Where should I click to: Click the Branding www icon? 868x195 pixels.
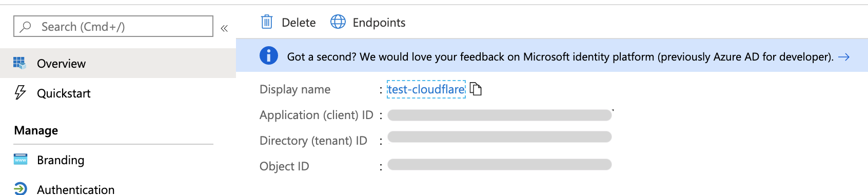[x=20, y=160]
